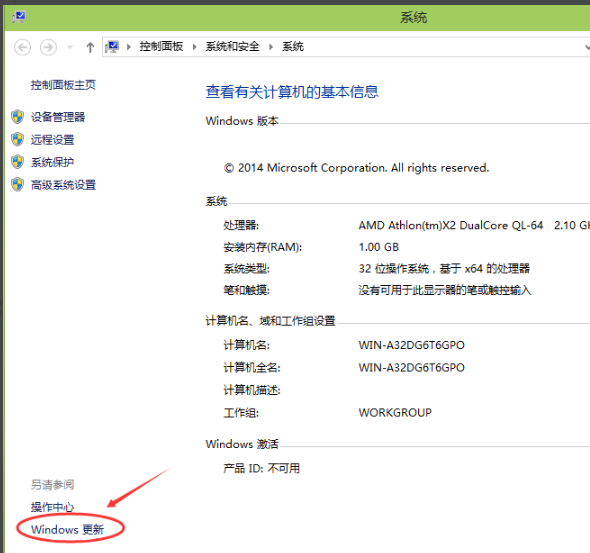Image resolution: width=590 pixels, height=553 pixels.
Task: Click the 另请参阅 label
Action: [52, 485]
